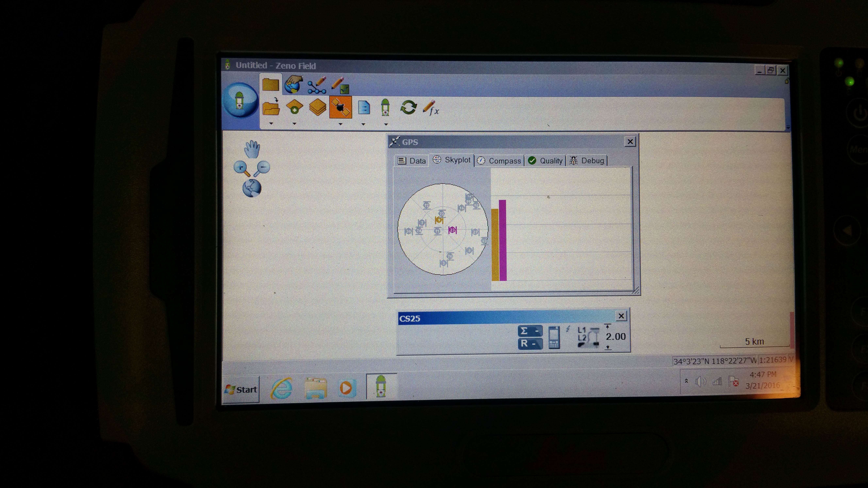Screen dimensions: 868x488
Task: Open the stacked layers icon
Action: 317,107
